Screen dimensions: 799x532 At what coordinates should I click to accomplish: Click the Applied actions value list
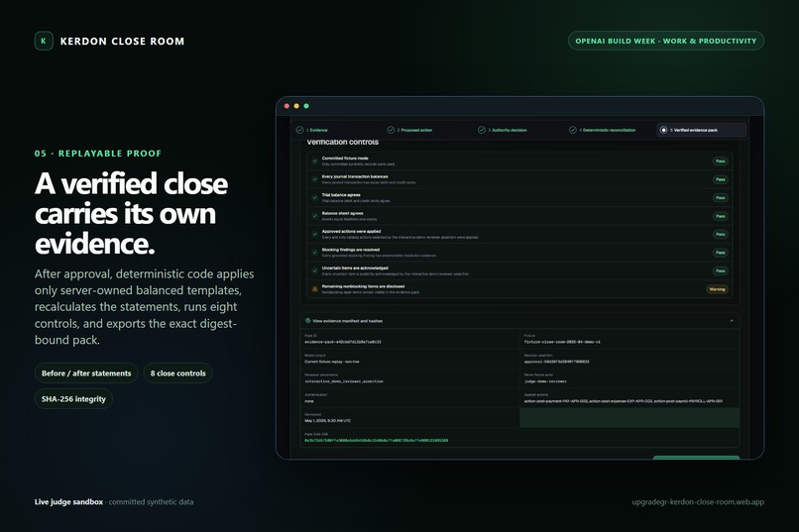(x=624, y=401)
